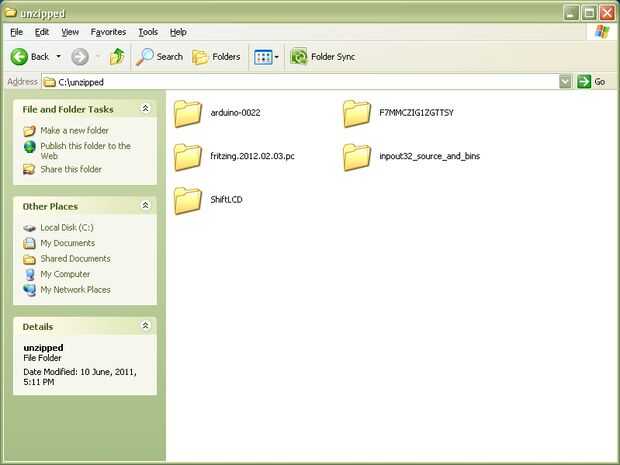Collapse the Other Places panel
The height and width of the screenshot is (465, 620).
coord(146,205)
